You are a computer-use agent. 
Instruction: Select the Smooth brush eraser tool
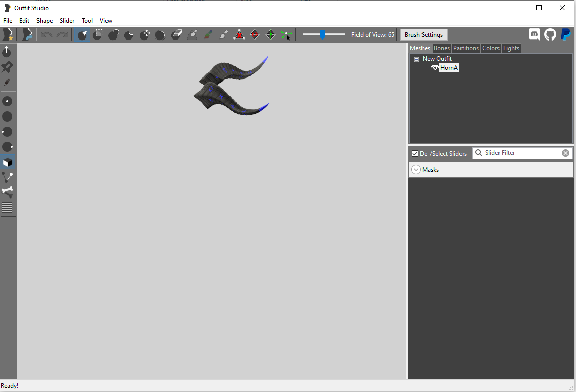click(x=176, y=34)
